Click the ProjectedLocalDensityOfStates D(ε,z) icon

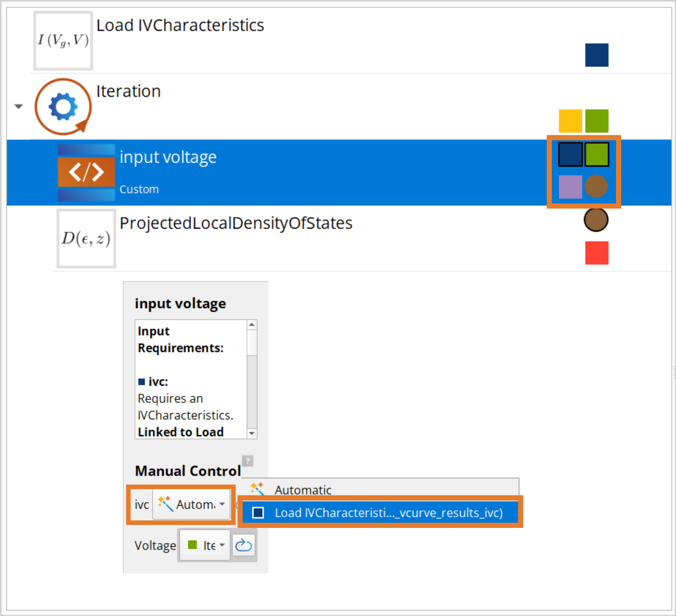[86, 239]
